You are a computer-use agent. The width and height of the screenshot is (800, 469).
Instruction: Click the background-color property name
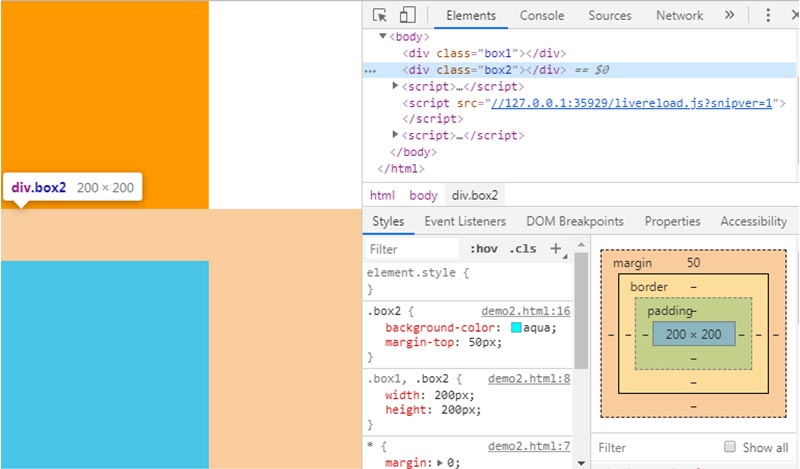coord(440,328)
